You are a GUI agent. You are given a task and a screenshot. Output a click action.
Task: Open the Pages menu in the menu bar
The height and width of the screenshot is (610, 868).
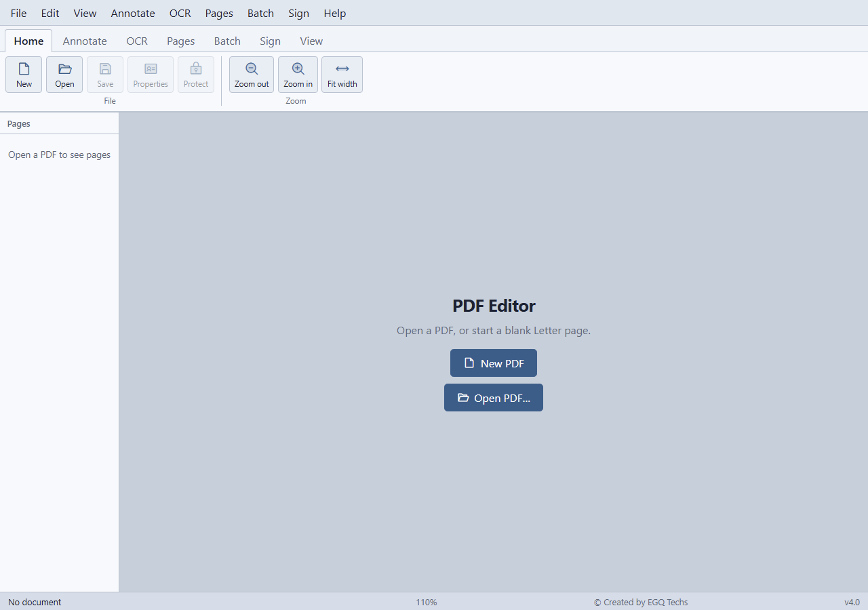(x=219, y=13)
